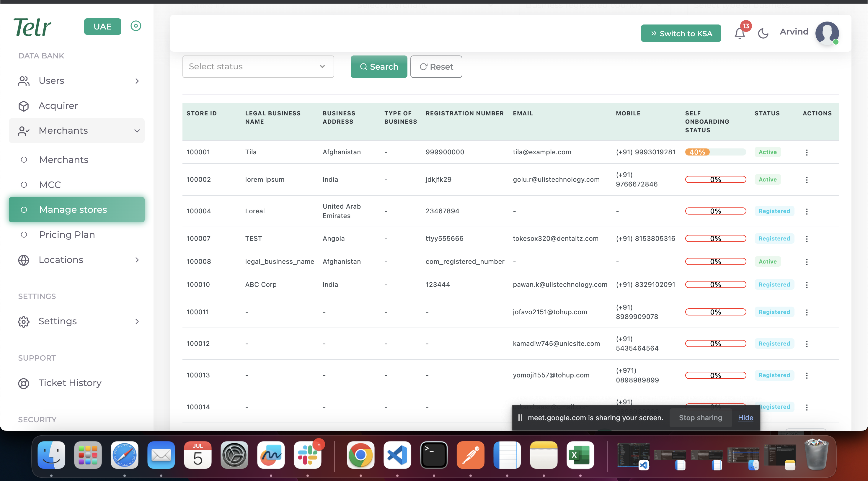Open Acquirer from sidebar
The height and width of the screenshot is (481, 868).
tap(58, 106)
